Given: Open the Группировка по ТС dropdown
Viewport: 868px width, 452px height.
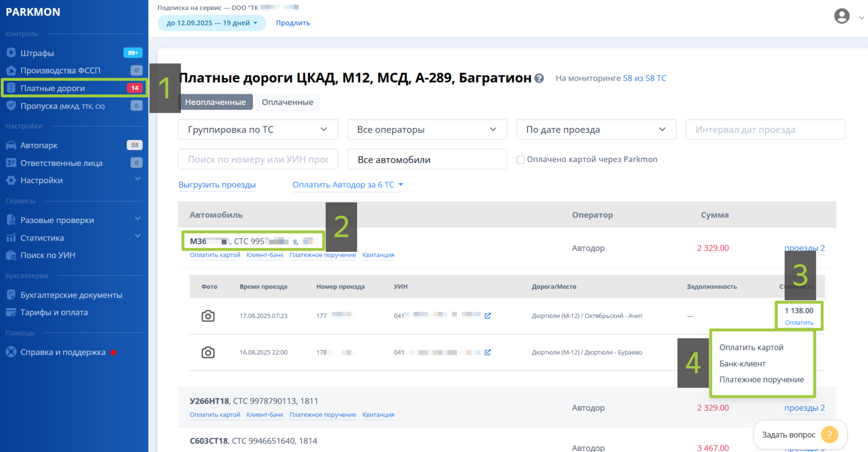Looking at the screenshot, I should [x=258, y=130].
